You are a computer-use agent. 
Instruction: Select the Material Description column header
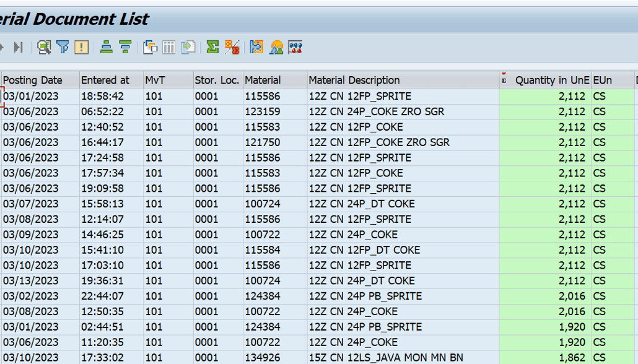(x=354, y=80)
